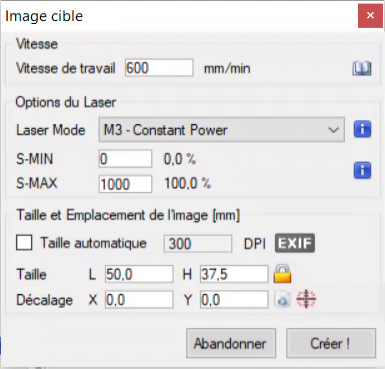The width and height of the screenshot is (385, 369).
Task: Click the Taille L width field
Action: 139,274
